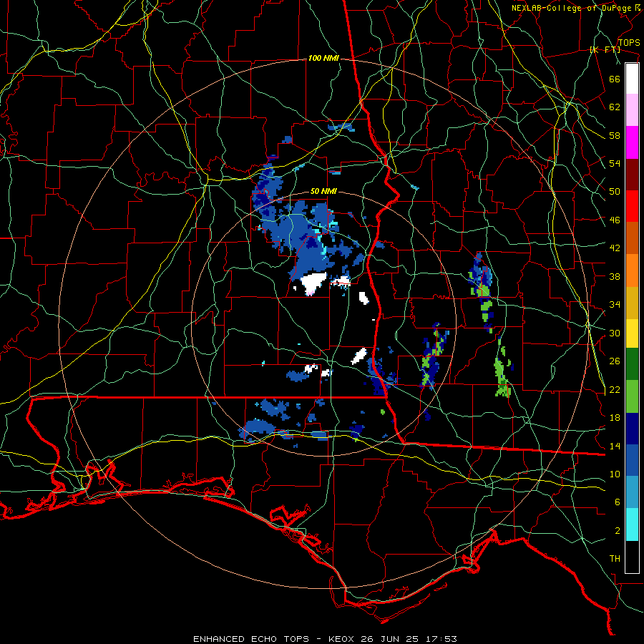Click the "[K FT]" units label
Viewport: 644px width, 644px height.
point(605,50)
